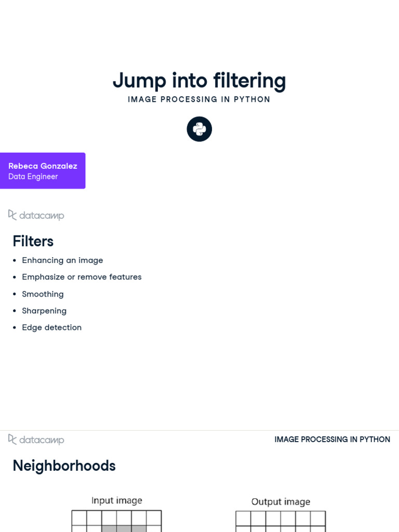399x532 pixels.
Task: Select the Edge detection bullet item
Action: tap(51, 327)
